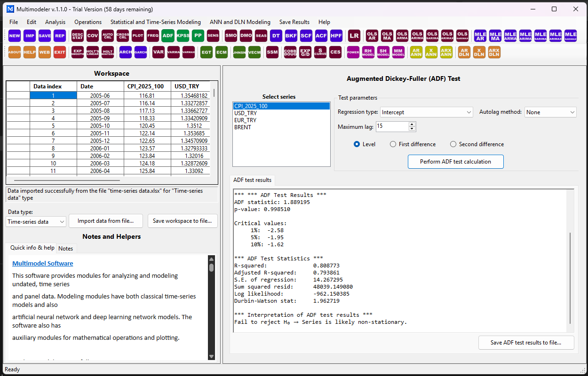Screen dimensions: 588x376
Task: Click the WEB toolbar icon
Action: (45, 52)
